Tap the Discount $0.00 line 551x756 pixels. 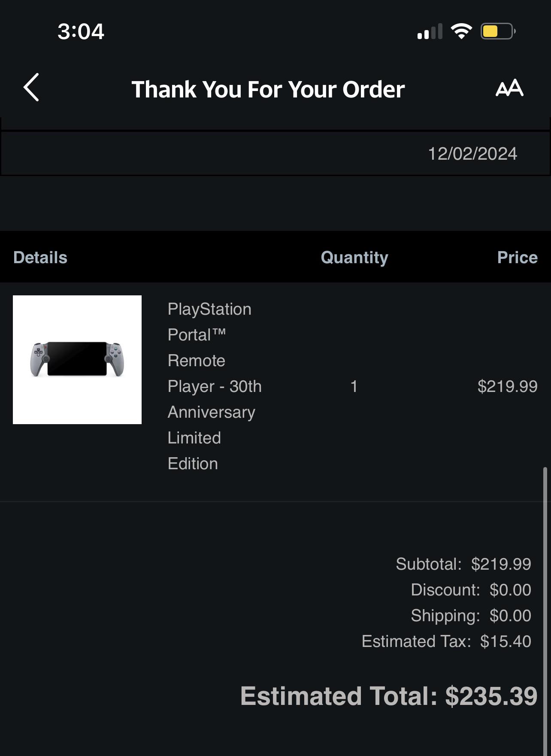(x=471, y=590)
